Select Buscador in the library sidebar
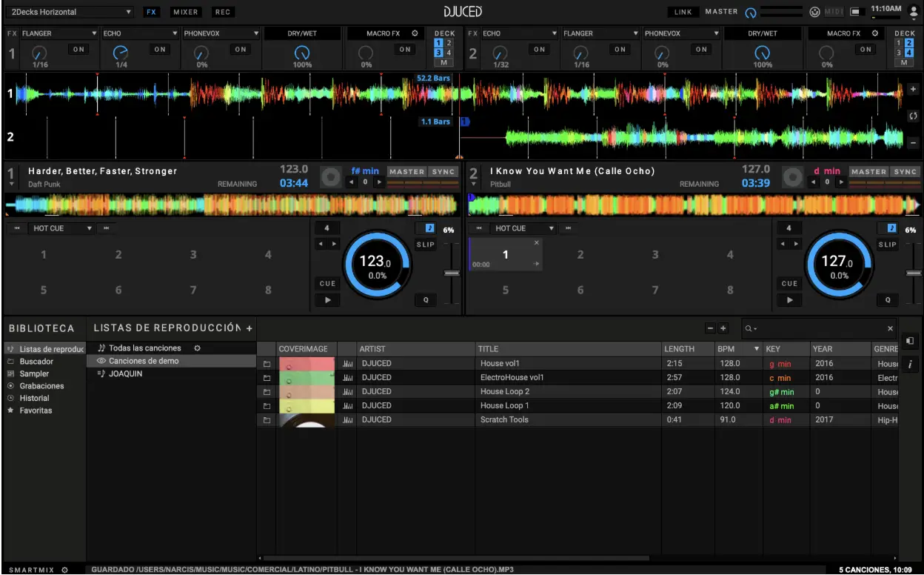This screenshot has height=575, width=924. [36, 362]
